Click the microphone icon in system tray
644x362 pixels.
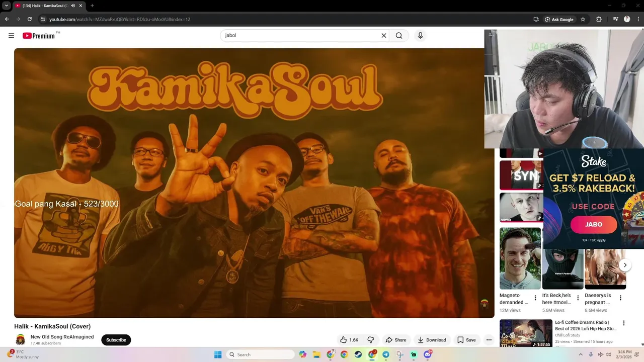[x=591, y=354]
